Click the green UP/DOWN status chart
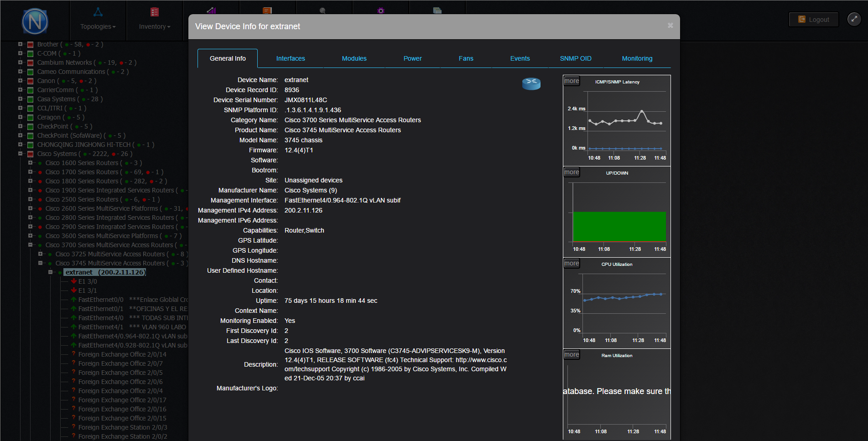Image resolution: width=868 pixels, height=441 pixels. (619, 226)
